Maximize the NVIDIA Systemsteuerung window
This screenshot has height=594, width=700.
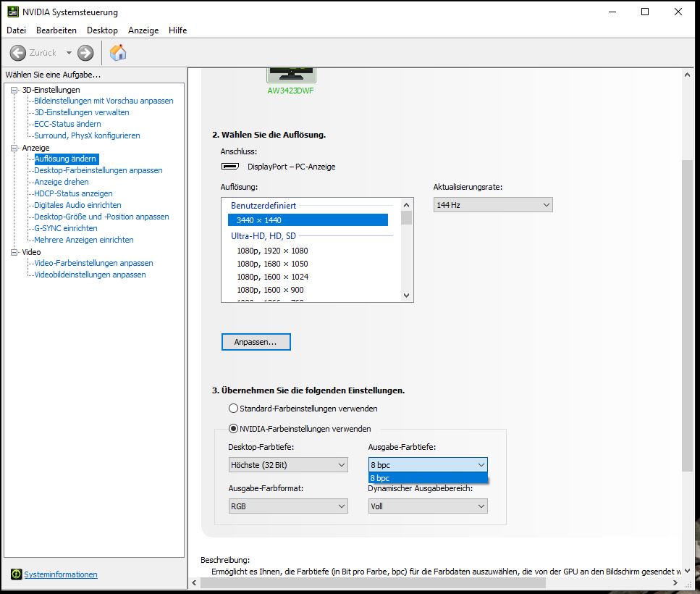[645, 12]
